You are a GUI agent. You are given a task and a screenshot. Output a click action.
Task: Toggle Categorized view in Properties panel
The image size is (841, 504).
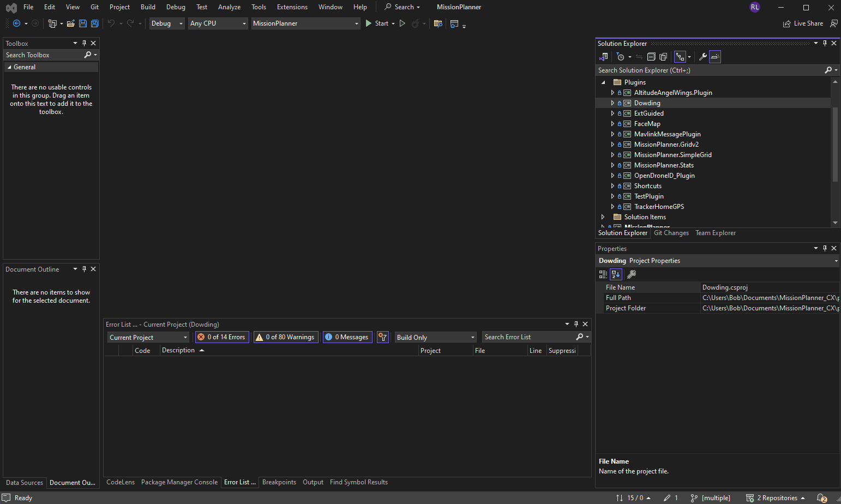pos(603,274)
